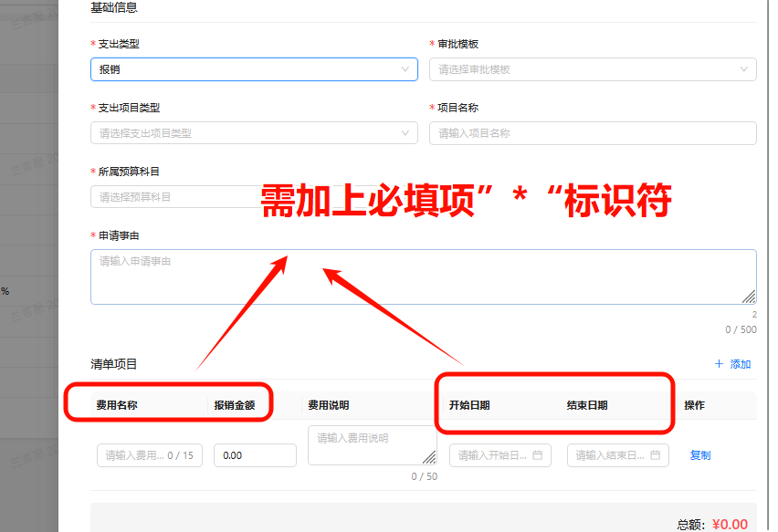Image resolution: width=778 pixels, height=532 pixels.
Task: Open the 审批模板 dropdown
Action: [x=592, y=69]
